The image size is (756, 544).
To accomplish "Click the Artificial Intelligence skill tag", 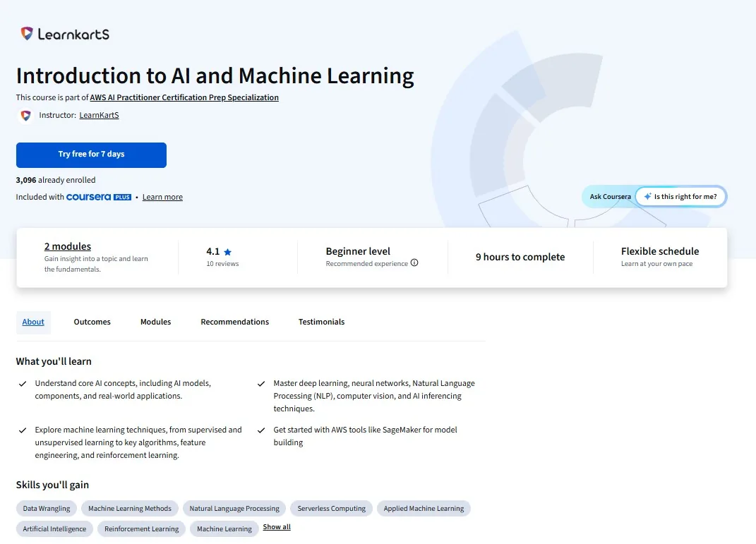I will pyautogui.click(x=54, y=528).
